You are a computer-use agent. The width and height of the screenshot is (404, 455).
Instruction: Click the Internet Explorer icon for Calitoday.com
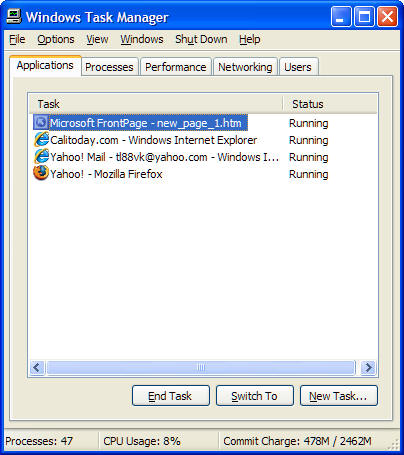click(41, 140)
